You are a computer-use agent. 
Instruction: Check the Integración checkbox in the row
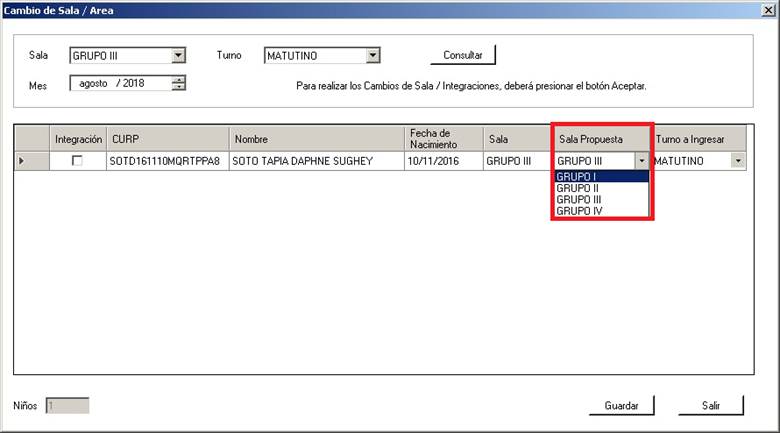click(x=77, y=161)
